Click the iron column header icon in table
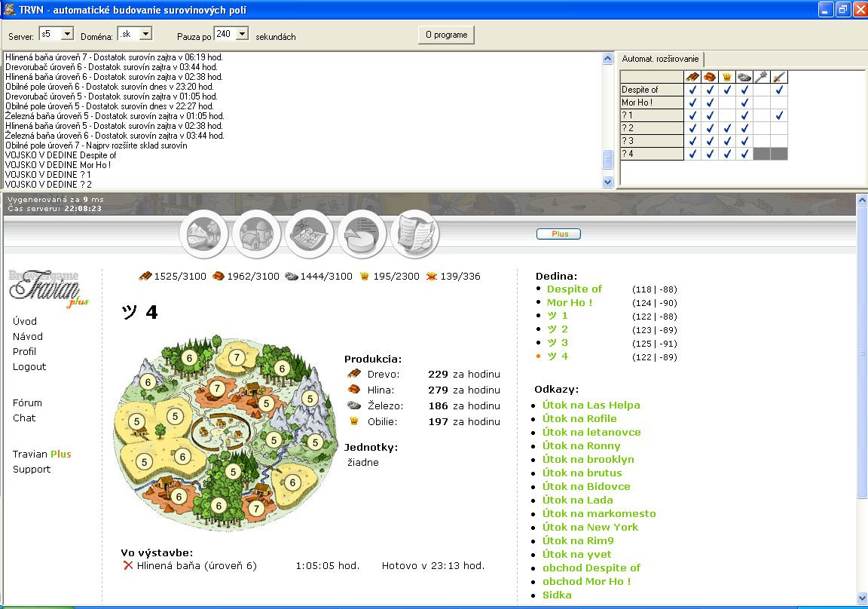This screenshot has width=868, height=609. click(x=744, y=76)
